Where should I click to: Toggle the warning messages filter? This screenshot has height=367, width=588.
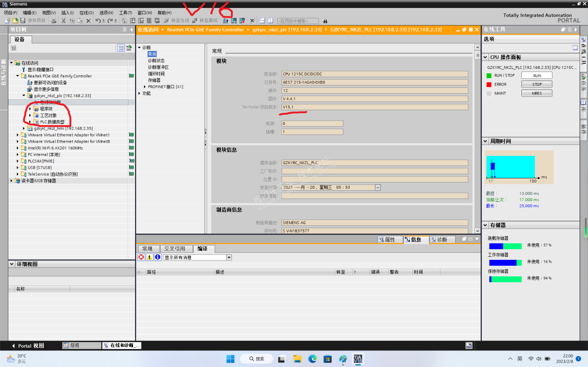pyautogui.click(x=150, y=257)
